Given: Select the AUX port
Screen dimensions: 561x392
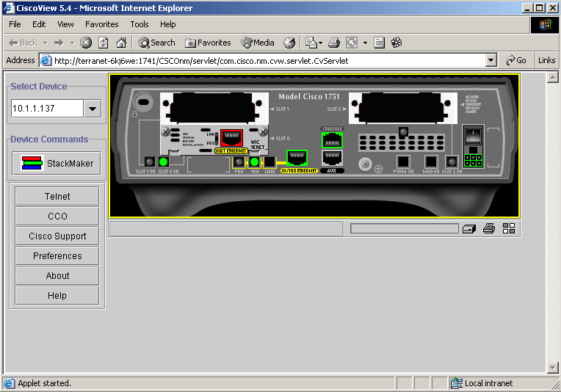Looking at the screenshot, I should pos(332,158).
